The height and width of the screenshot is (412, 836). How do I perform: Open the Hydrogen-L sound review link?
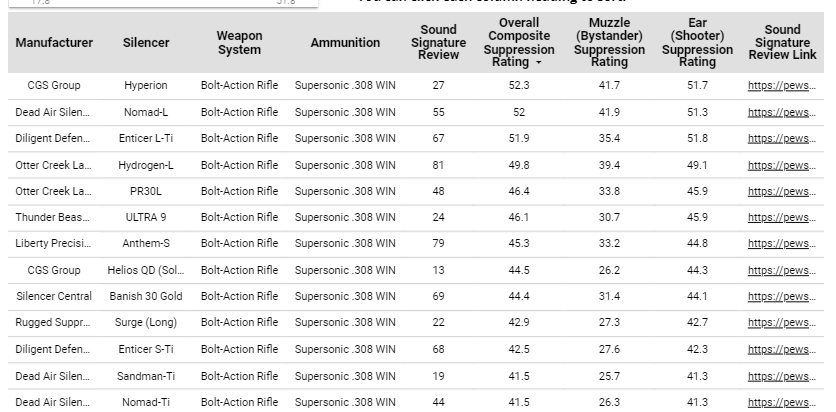782,165
